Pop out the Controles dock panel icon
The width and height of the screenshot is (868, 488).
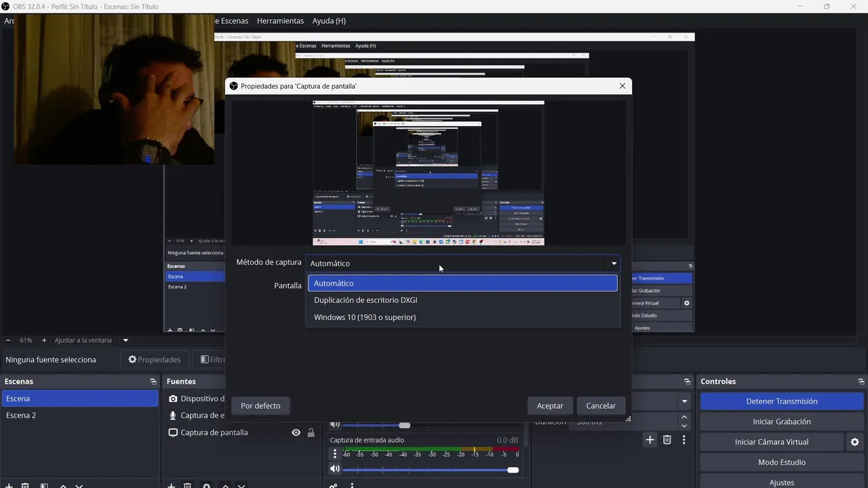coord(861,382)
